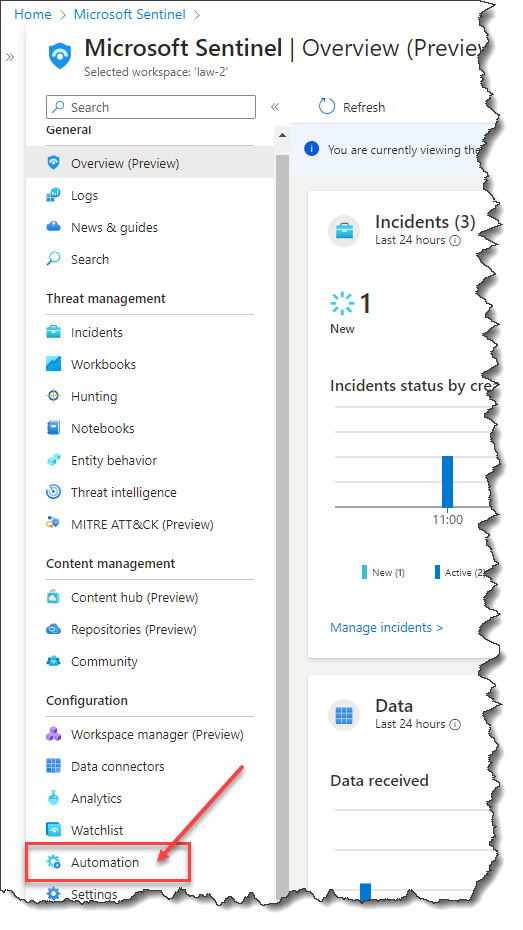Image resolution: width=523 pixels, height=930 pixels.
Task: Collapse the sidebar menu with double chevron
Action: [x=275, y=107]
